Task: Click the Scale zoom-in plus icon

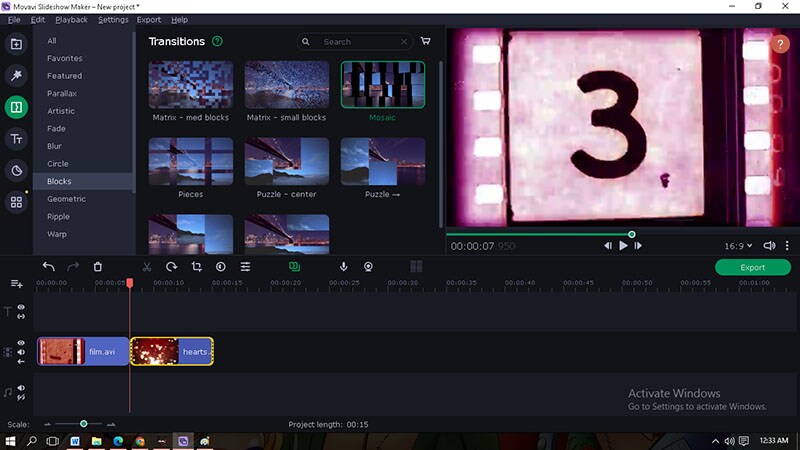Action: tap(111, 424)
